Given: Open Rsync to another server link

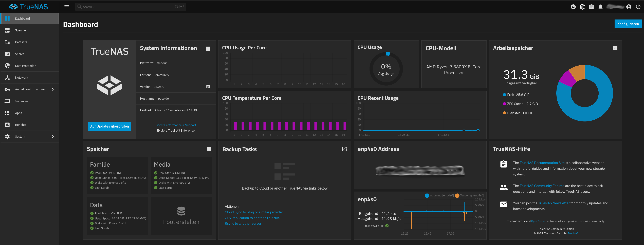Looking at the screenshot, I should pos(243,223).
